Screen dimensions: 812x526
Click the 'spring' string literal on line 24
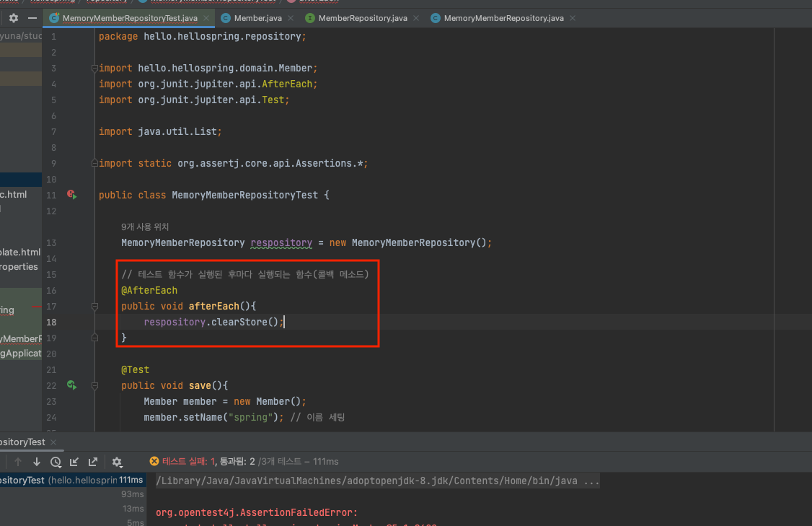(251, 417)
